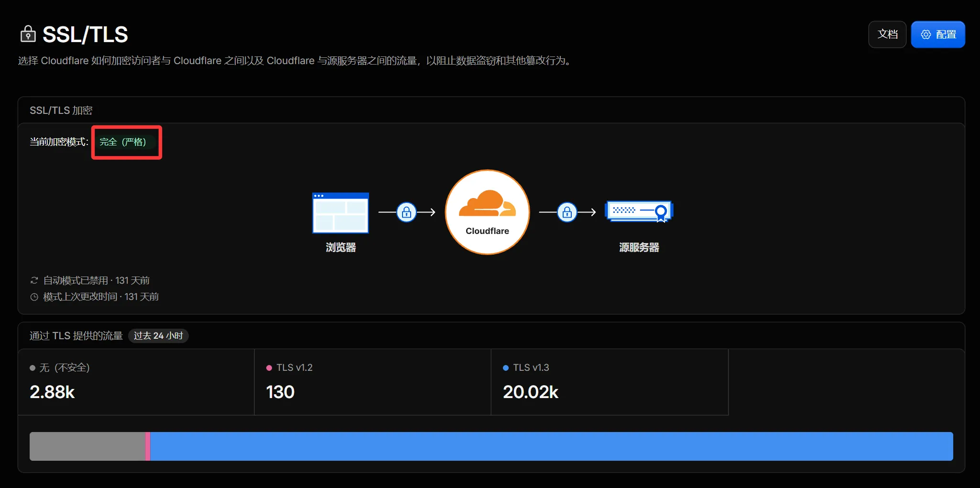The image size is (980, 488).
Task: Click the lock icon between browser and Cloudflare
Action: pos(406,212)
